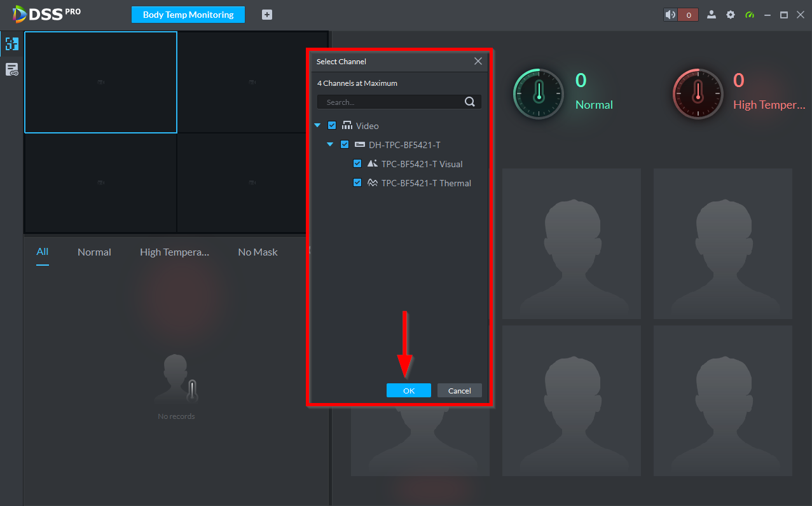
Task: Click the 4 Channels at Maximum text
Action: tap(357, 83)
